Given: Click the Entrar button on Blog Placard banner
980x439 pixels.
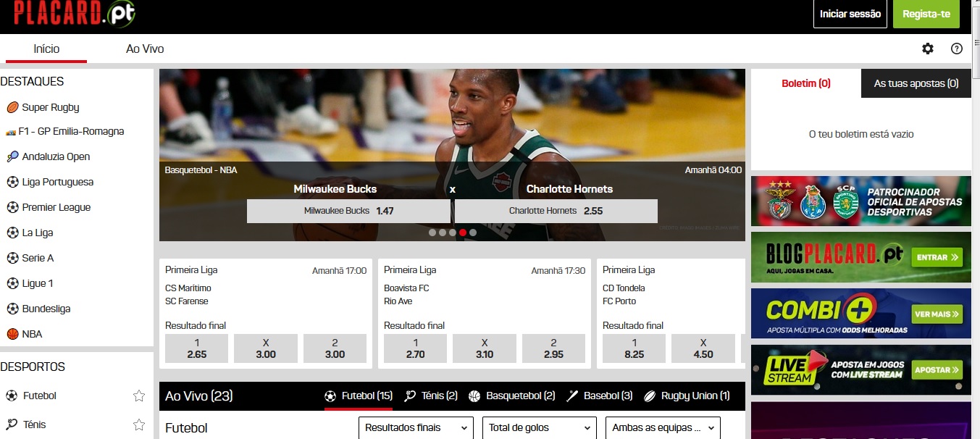Looking at the screenshot, I should tap(938, 257).
